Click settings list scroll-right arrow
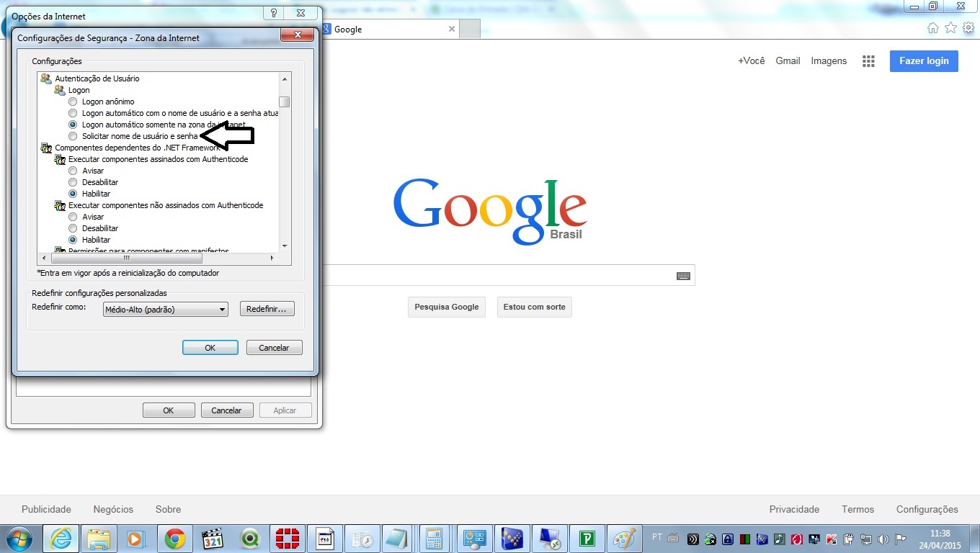Screen dimensions: 980x553 click(272, 258)
